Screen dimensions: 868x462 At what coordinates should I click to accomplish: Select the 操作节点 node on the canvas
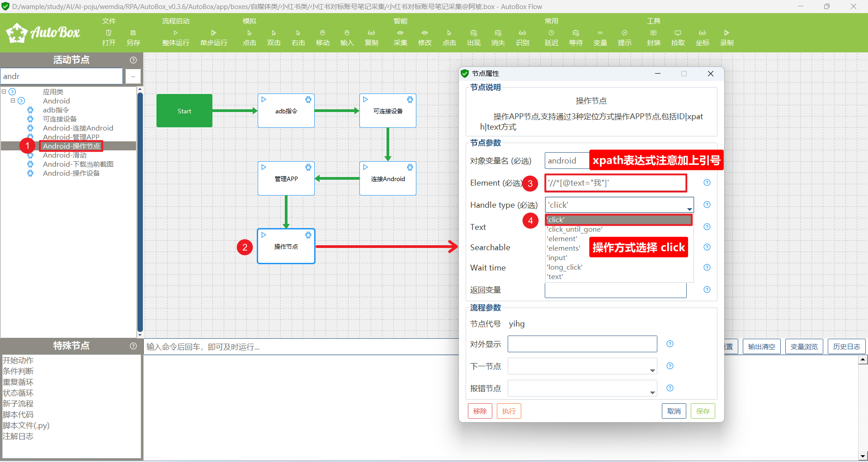point(286,246)
